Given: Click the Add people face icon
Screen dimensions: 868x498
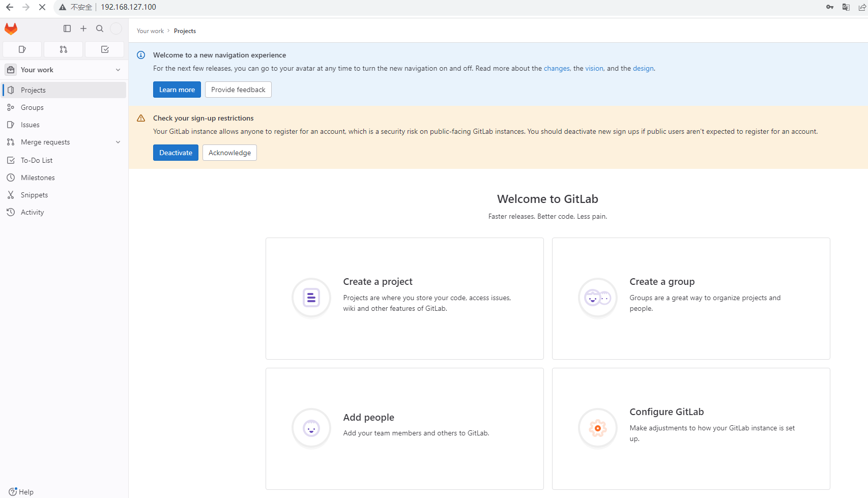Looking at the screenshot, I should click(x=311, y=428).
